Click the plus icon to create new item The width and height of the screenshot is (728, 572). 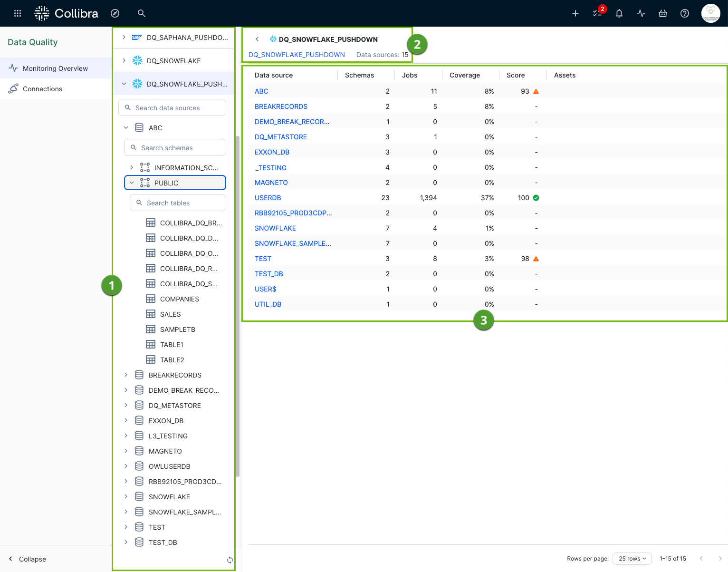(x=575, y=13)
